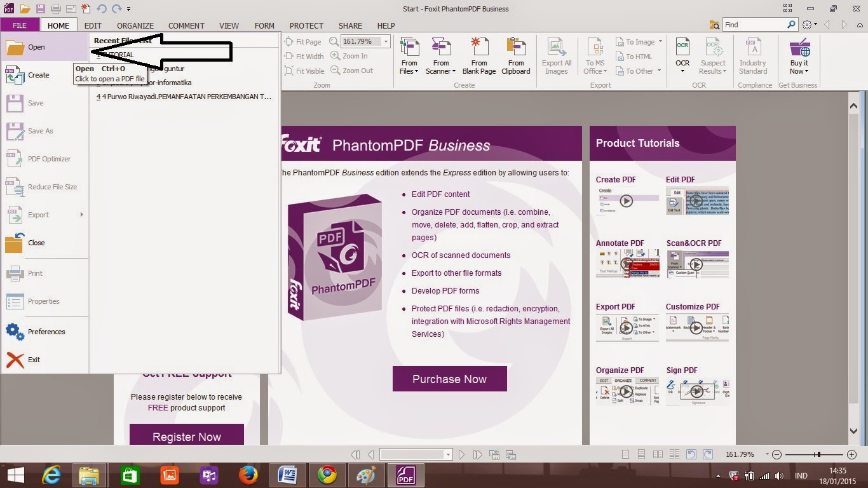Click the zoom minus button in status bar

(x=776, y=454)
